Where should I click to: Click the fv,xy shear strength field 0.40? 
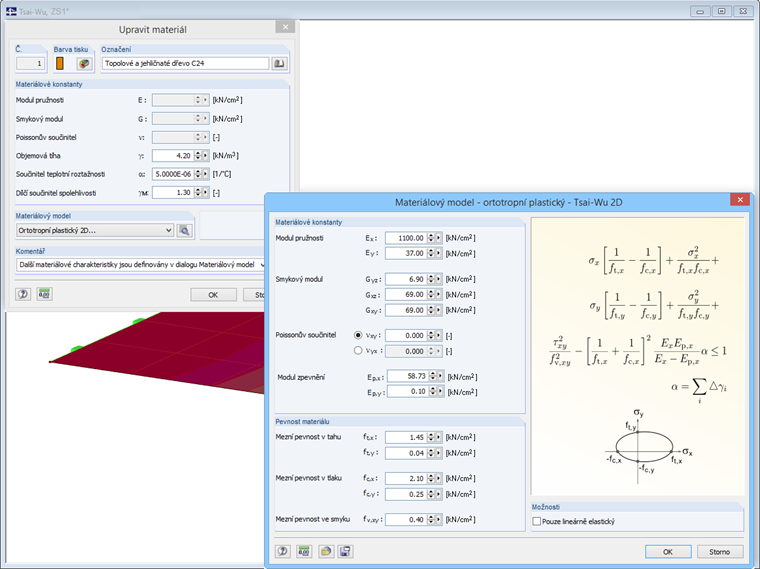[x=406, y=520]
